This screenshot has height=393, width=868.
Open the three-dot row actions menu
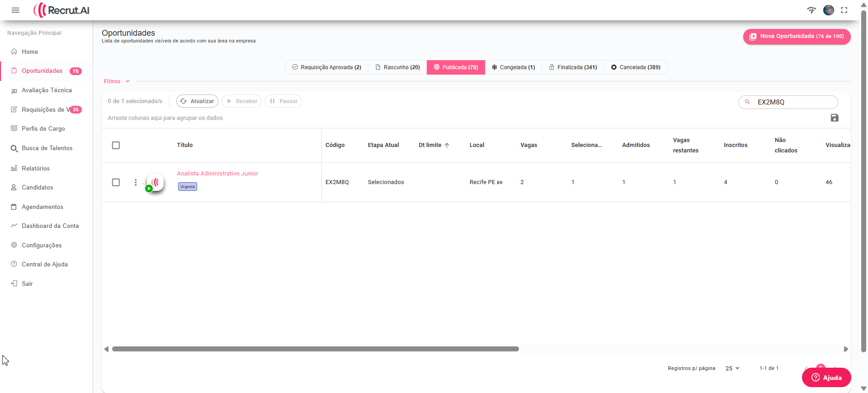[x=136, y=182]
